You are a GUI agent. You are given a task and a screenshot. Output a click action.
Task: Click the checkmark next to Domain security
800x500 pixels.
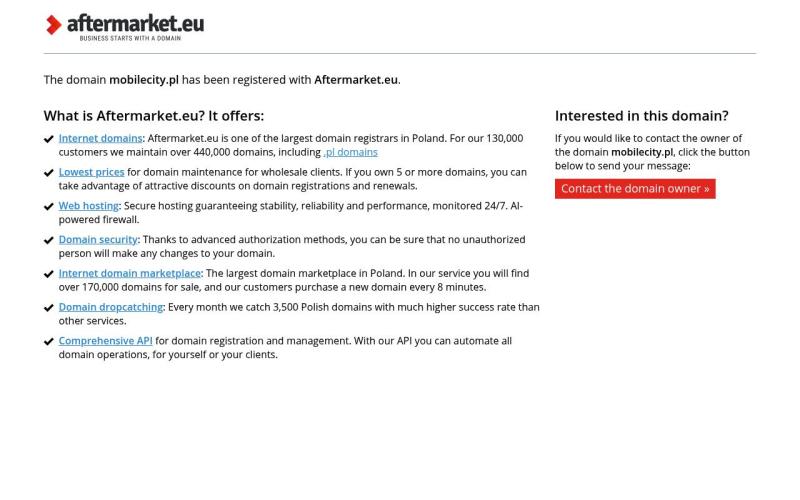[x=49, y=240]
